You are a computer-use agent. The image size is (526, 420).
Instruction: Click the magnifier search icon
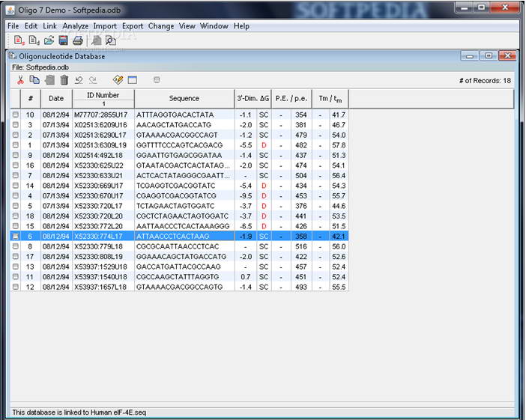(x=111, y=40)
